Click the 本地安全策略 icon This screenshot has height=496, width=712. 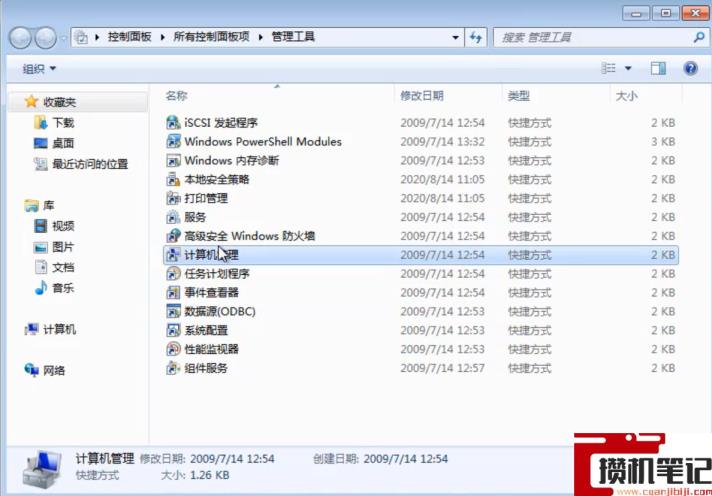pos(173,179)
